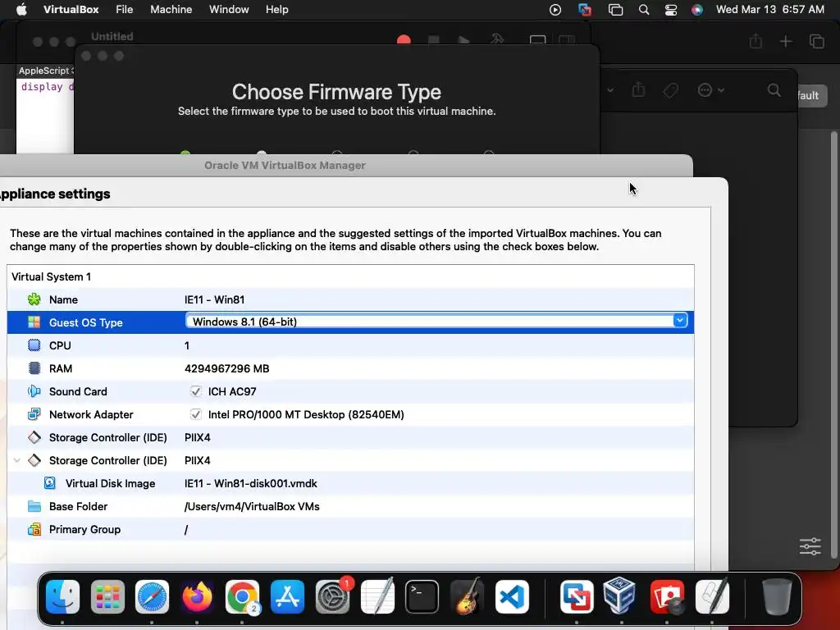The image size is (840, 630).
Task: Click the Choose Firmware Type heading
Action: pyautogui.click(x=336, y=92)
